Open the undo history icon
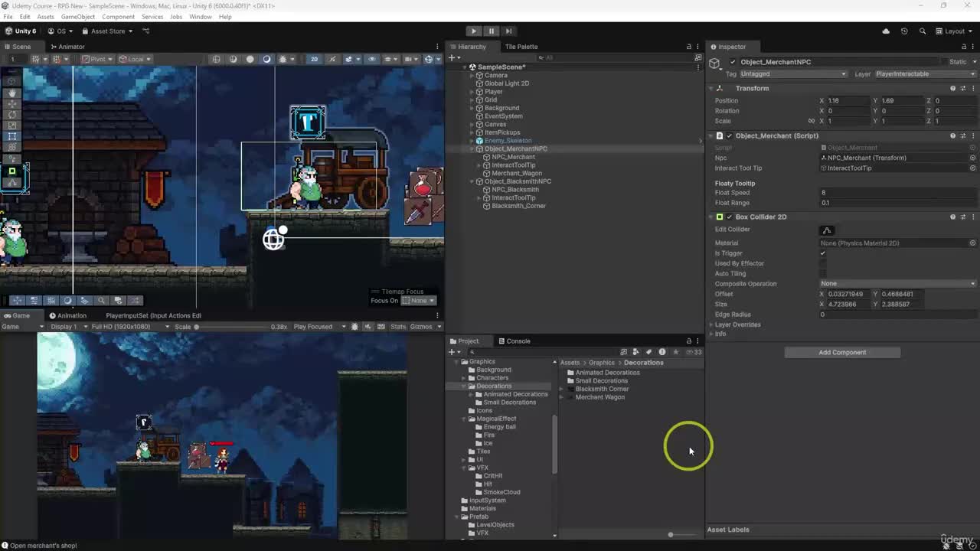 904,31
